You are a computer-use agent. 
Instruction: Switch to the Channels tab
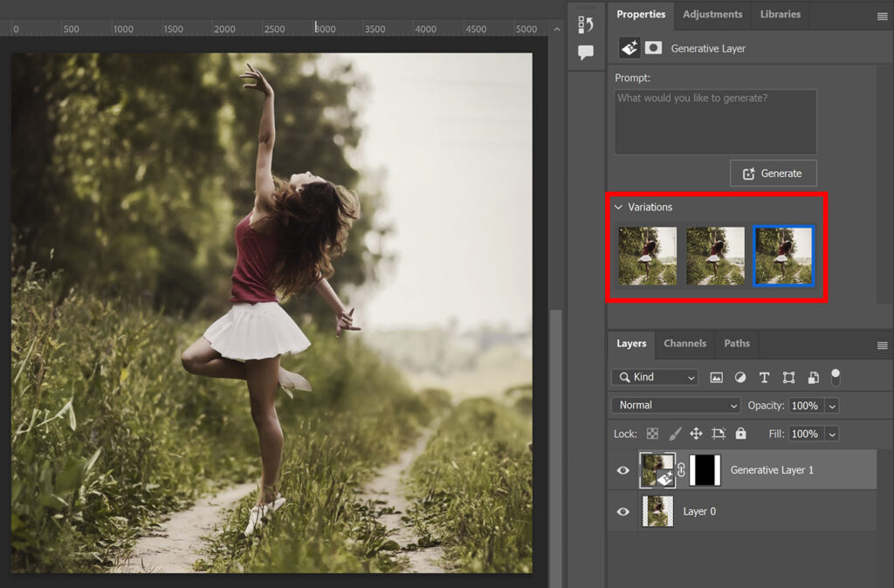tap(684, 344)
